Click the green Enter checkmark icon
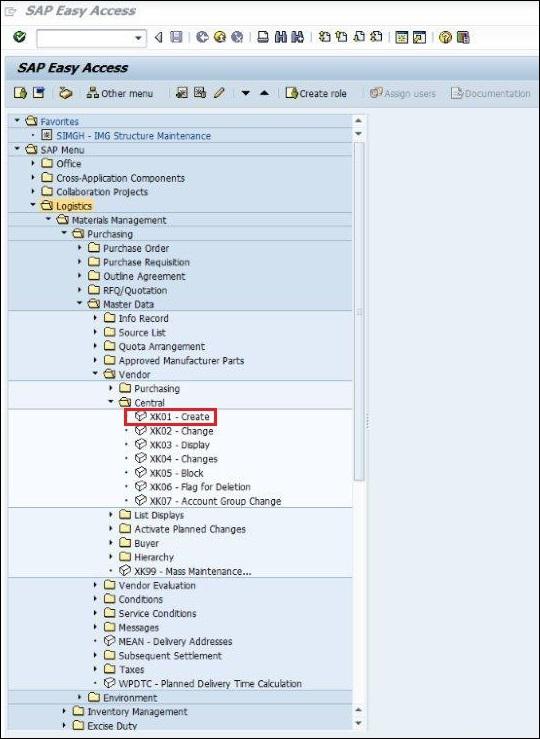Viewport: 540px width, 739px height. [20, 37]
